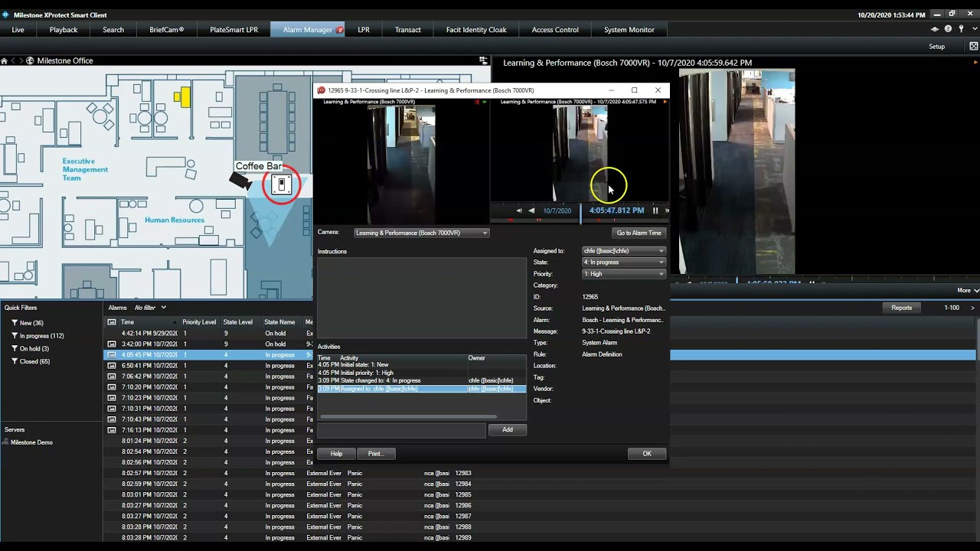Click the home icon above the map

(x=4, y=60)
